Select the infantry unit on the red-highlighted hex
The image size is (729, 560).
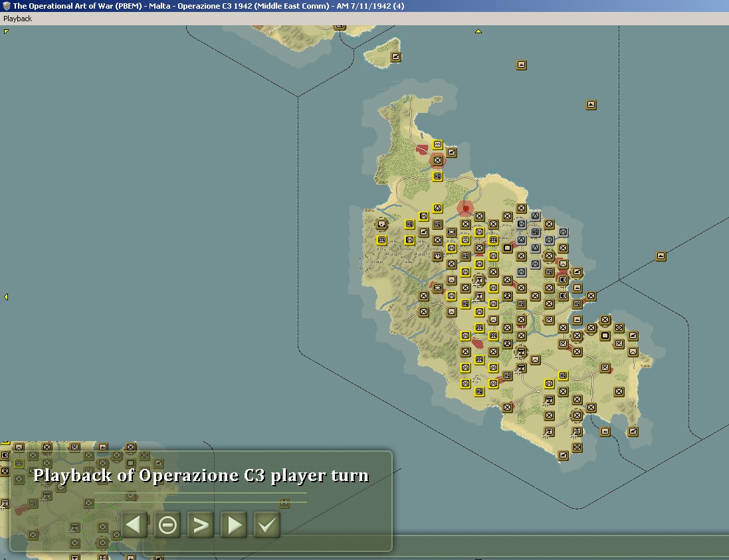pos(437,160)
